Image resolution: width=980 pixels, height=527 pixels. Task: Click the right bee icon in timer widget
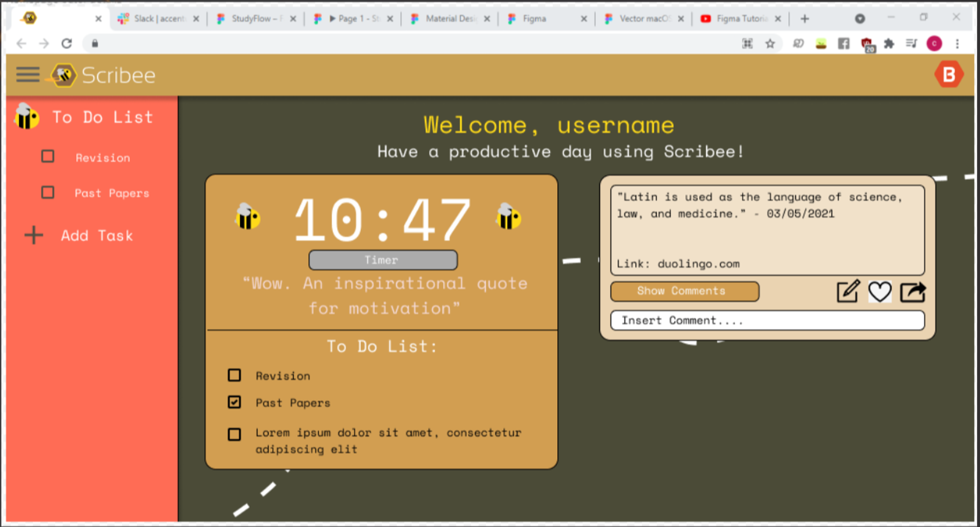tap(508, 217)
